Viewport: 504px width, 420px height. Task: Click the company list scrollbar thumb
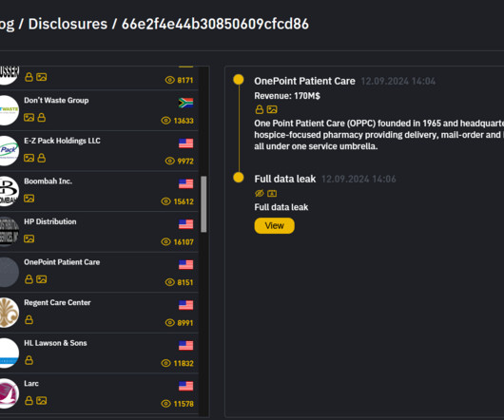pos(204,204)
